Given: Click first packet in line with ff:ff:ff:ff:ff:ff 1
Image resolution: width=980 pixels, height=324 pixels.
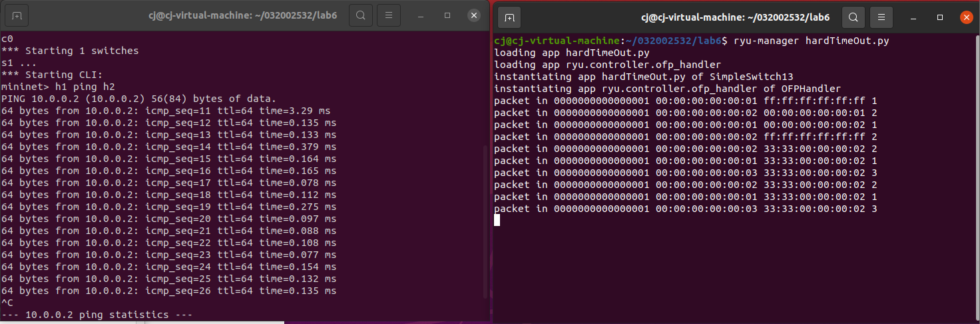Looking at the screenshot, I should pos(685,101).
